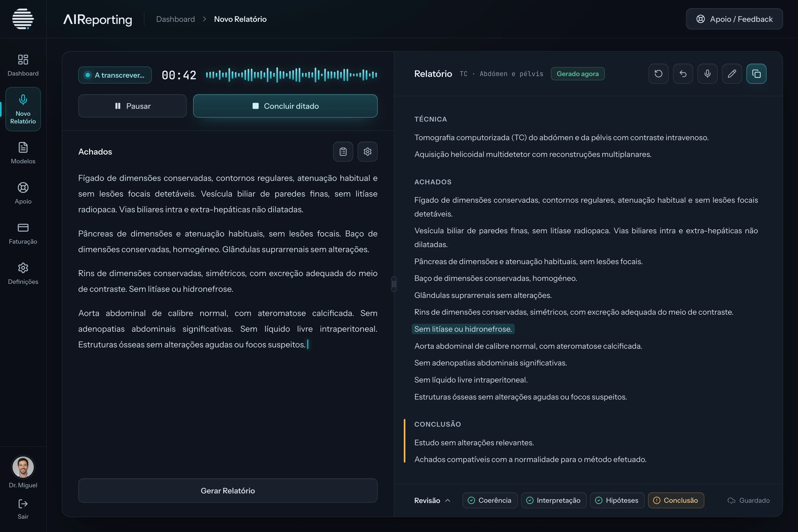This screenshot has width=798, height=532.
Task: Open the gear settings beside Achados heading
Action: [367, 152]
